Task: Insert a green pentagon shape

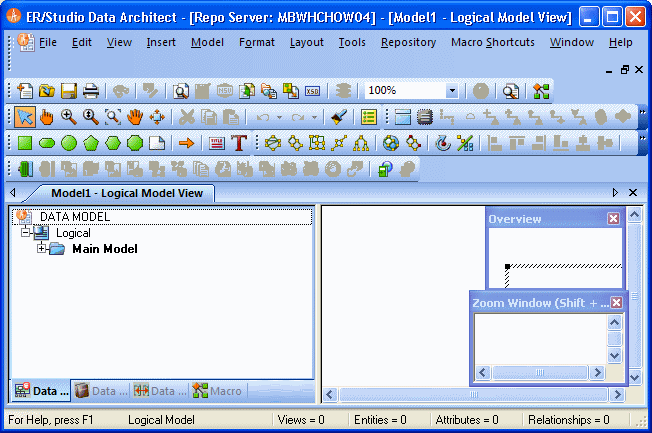Action: [x=91, y=143]
